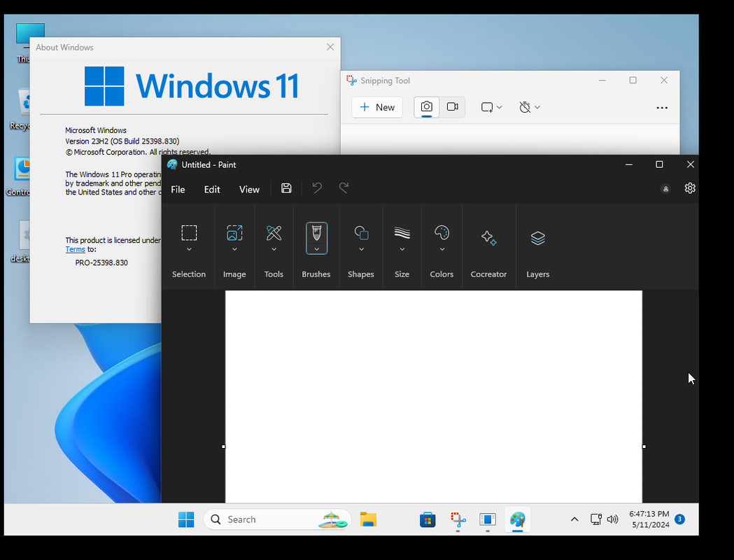Click the taskbar Search box

click(x=277, y=519)
